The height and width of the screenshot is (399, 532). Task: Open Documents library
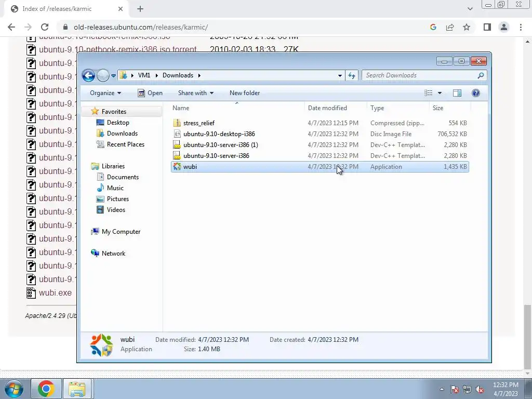click(x=123, y=177)
